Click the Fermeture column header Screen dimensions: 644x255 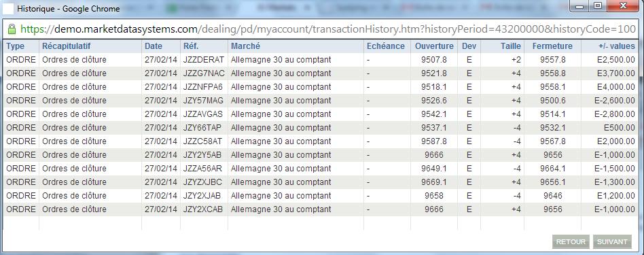click(x=552, y=46)
